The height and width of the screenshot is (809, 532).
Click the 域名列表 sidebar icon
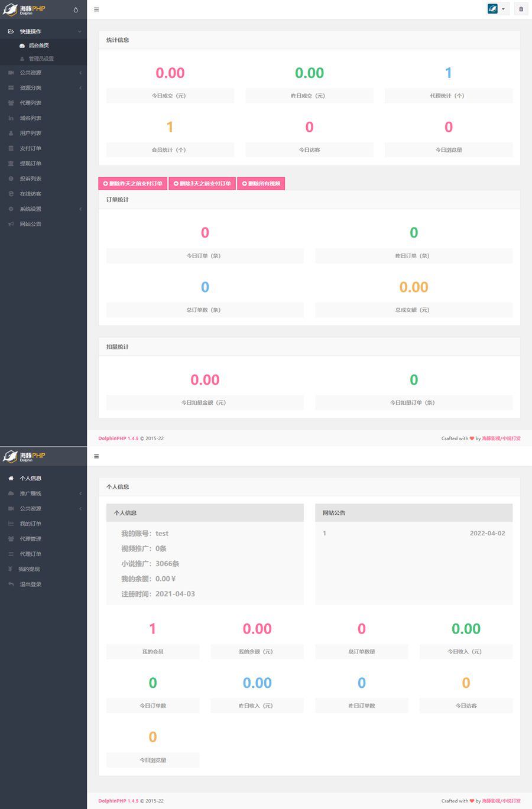[x=11, y=118]
